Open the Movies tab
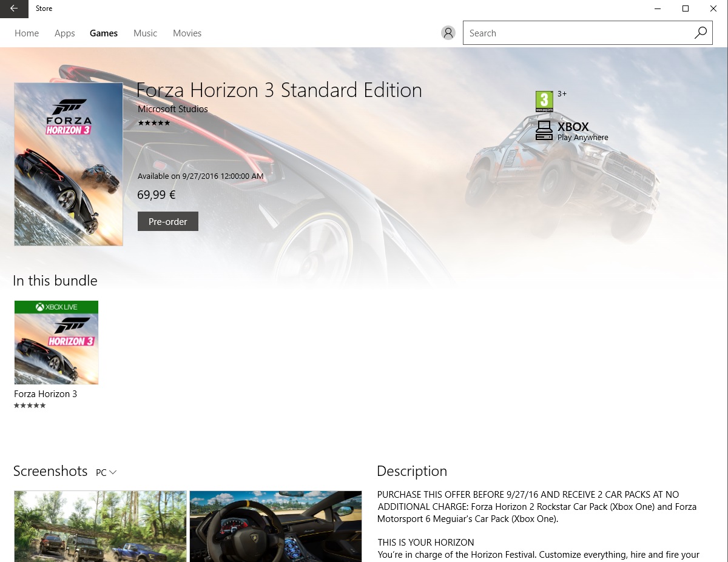 click(187, 33)
